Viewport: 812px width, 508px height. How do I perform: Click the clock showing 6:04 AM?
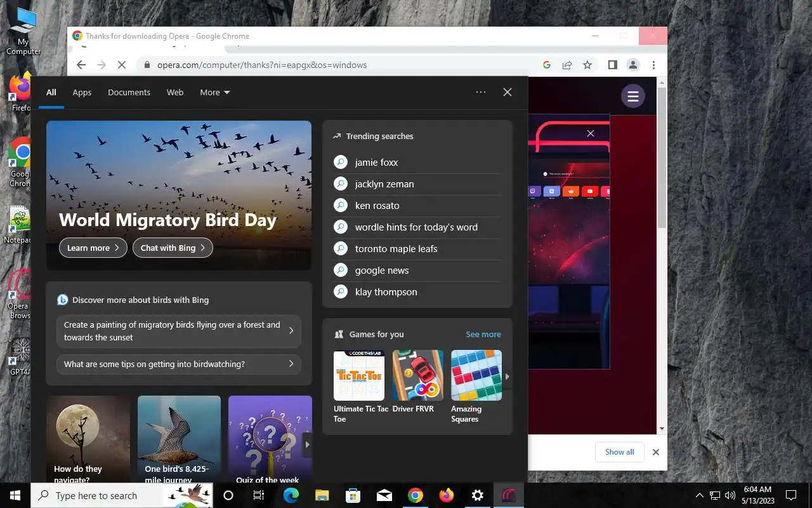[x=758, y=495]
